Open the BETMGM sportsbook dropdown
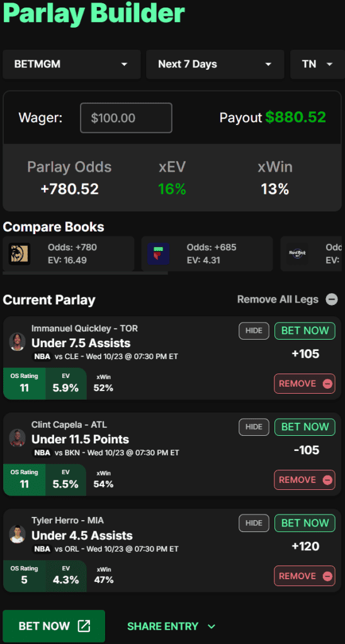The width and height of the screenshot is (345, 644). pyautogui.click(x=72, y=65)
